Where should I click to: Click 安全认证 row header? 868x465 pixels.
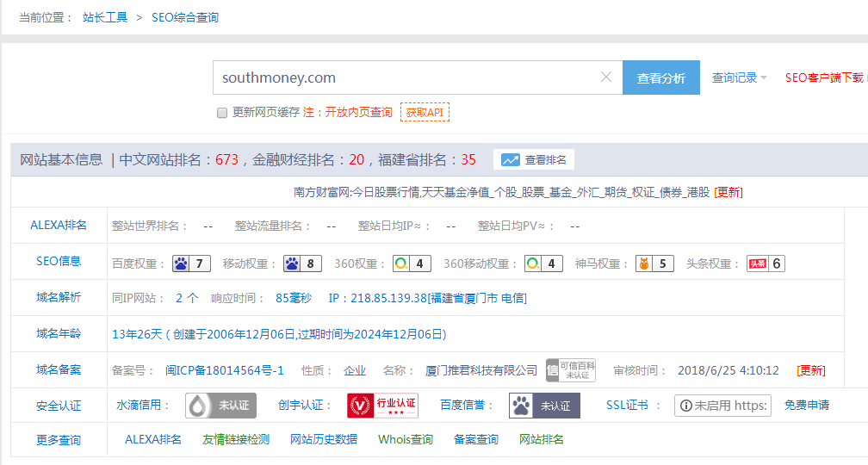coord(59,406)
